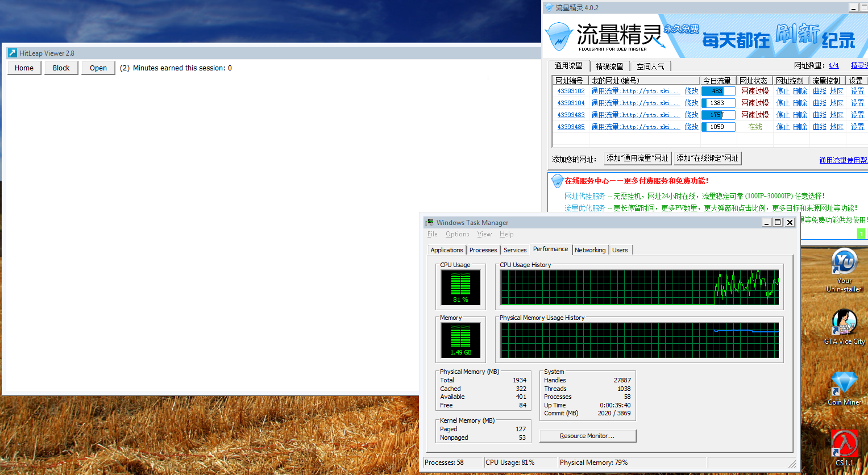
Task: Click the Block button in HitLeap Viewer
Action: (61, 68)
